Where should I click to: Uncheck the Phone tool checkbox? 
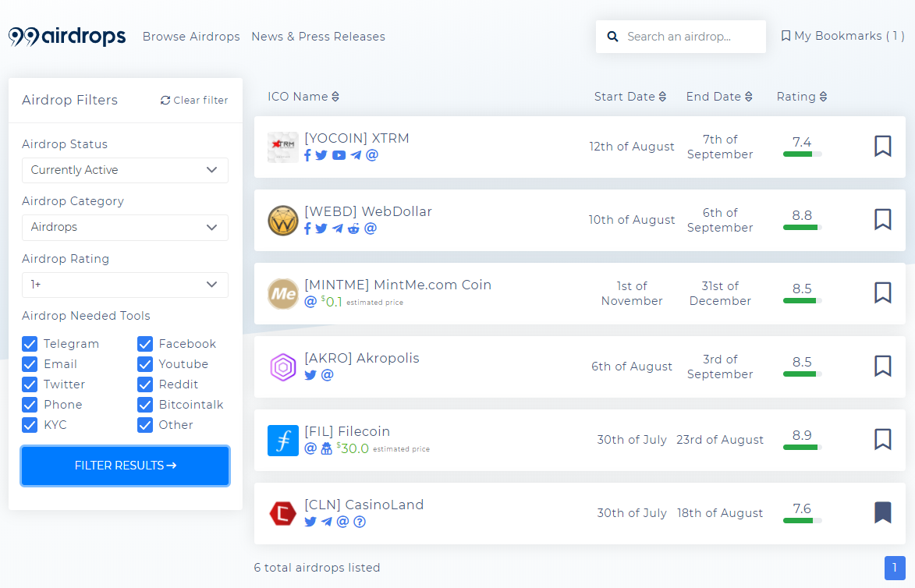click(x=30, y=405)
